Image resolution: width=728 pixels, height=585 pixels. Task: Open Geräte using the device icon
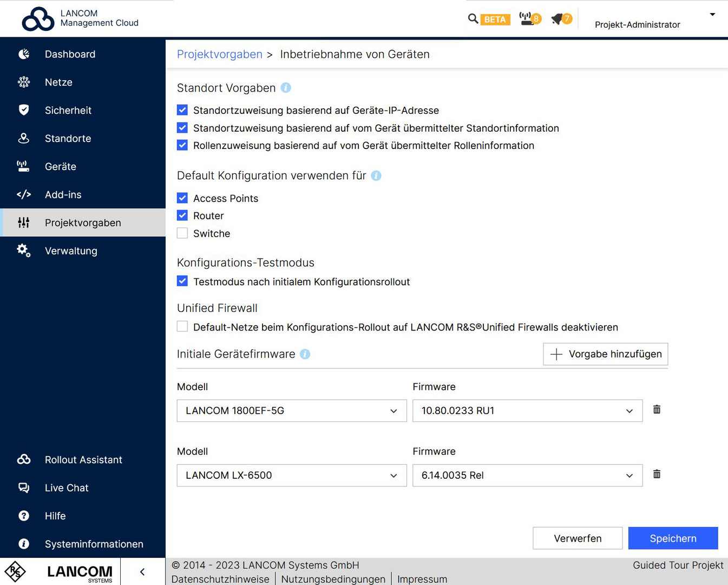[24, 166]
